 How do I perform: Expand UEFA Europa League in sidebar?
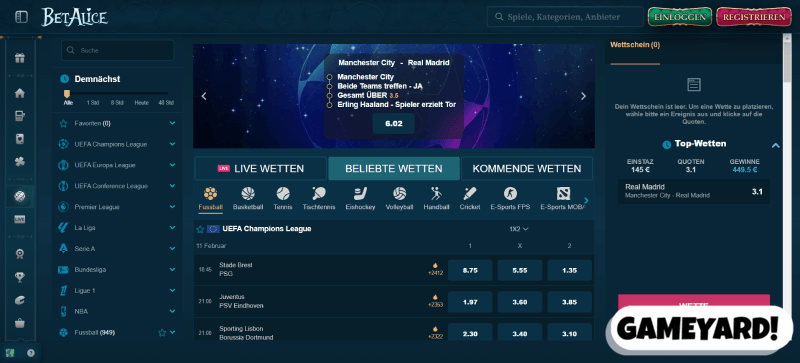click(172, 165)
